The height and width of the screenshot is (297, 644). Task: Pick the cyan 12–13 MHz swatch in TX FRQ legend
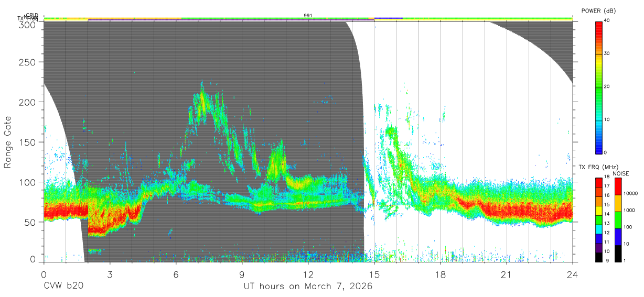pos(599,229)
